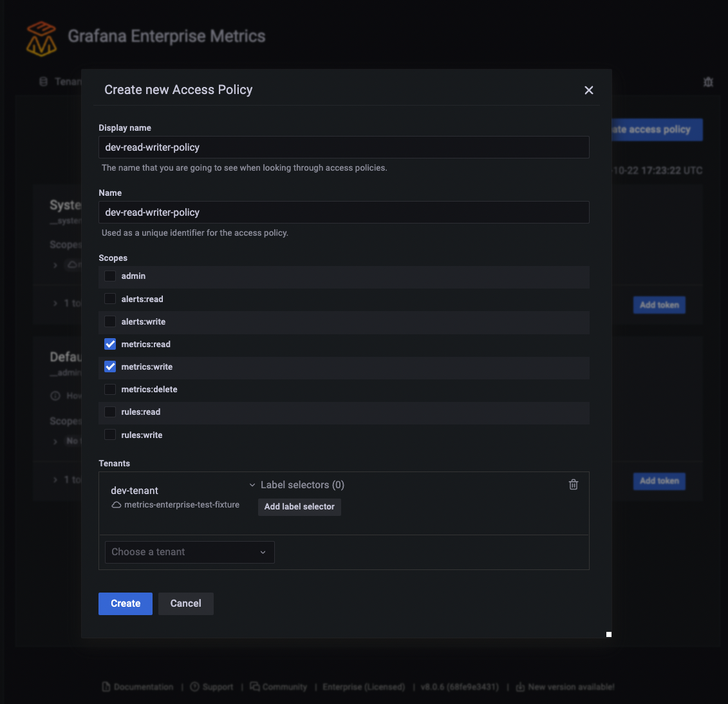The image size is (728, 704).
Task: Cancel the access policy creation
Action: tap(185, 604)
